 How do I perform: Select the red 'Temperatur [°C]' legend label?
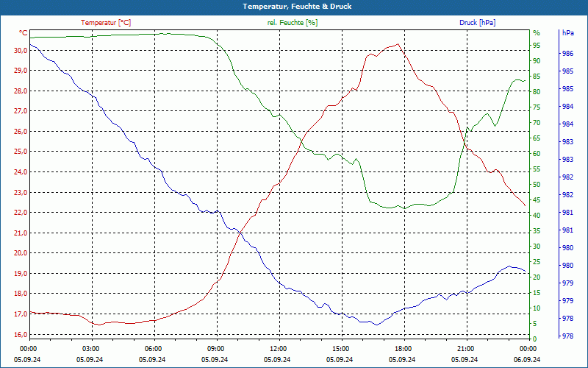(106, 23)
